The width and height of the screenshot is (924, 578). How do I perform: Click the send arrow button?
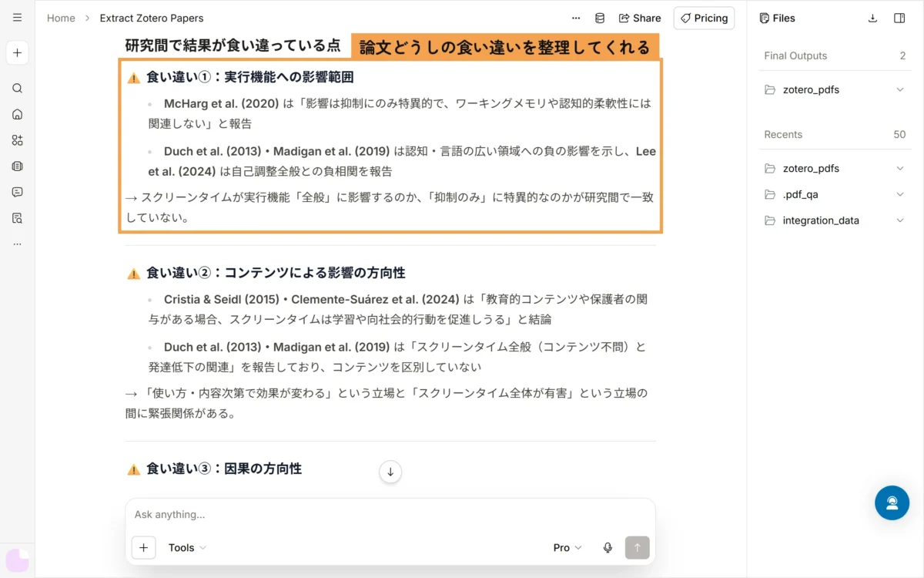[637, 547]
